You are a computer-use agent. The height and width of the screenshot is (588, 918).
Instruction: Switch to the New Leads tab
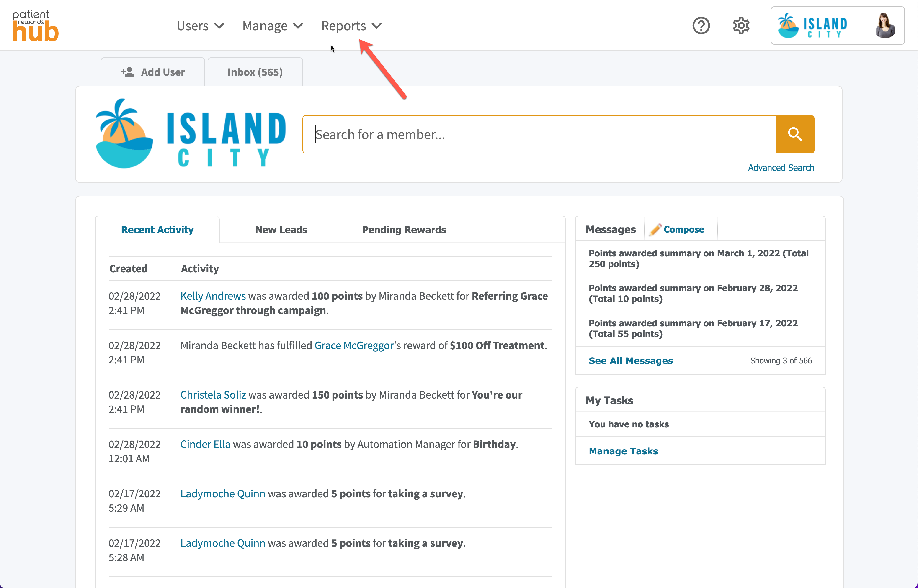(281, 230)
